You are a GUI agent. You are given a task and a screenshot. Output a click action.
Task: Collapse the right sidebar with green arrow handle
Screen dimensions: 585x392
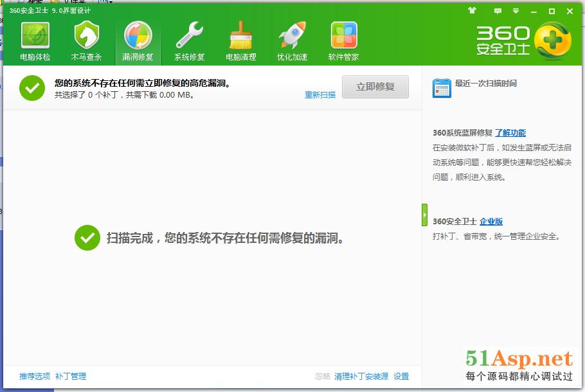424,215
